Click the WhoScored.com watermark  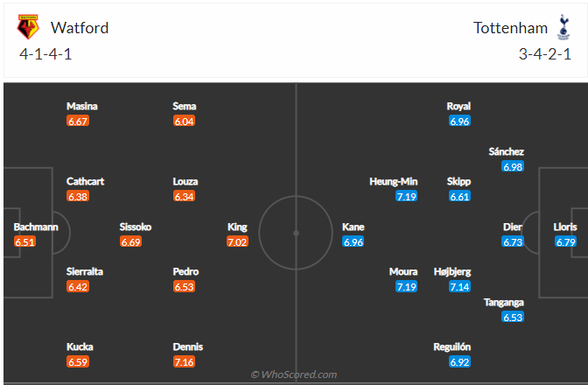293,374
